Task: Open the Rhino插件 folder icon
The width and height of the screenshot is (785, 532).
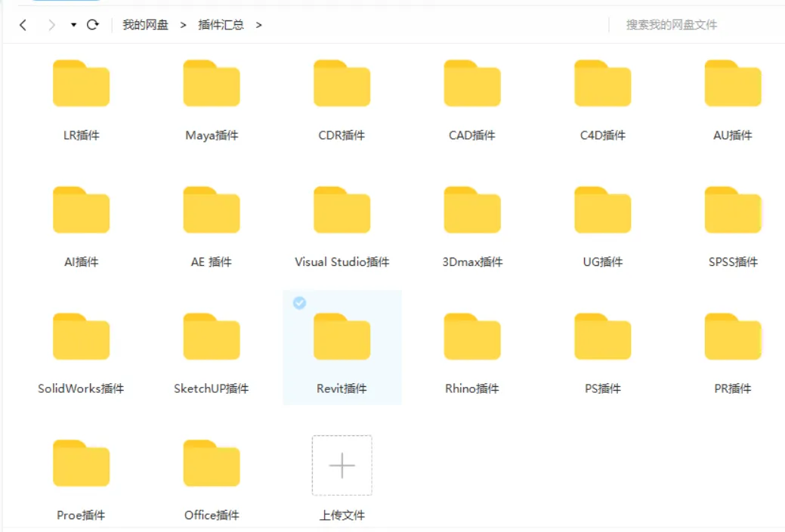Action: coord(472,336)
